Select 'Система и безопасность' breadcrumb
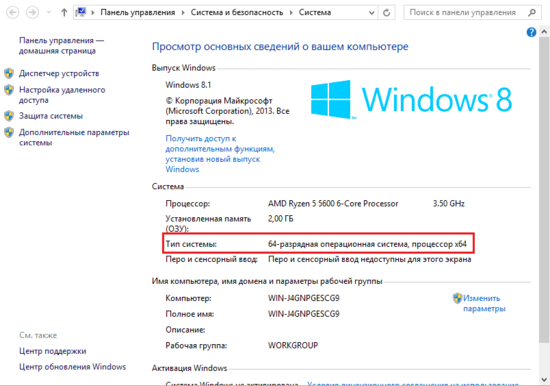This screenshot has height=386, width=550. pos(237,12)
